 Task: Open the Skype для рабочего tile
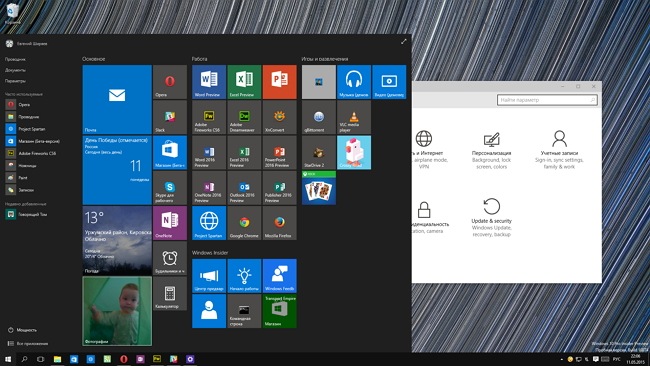[170, 187]
